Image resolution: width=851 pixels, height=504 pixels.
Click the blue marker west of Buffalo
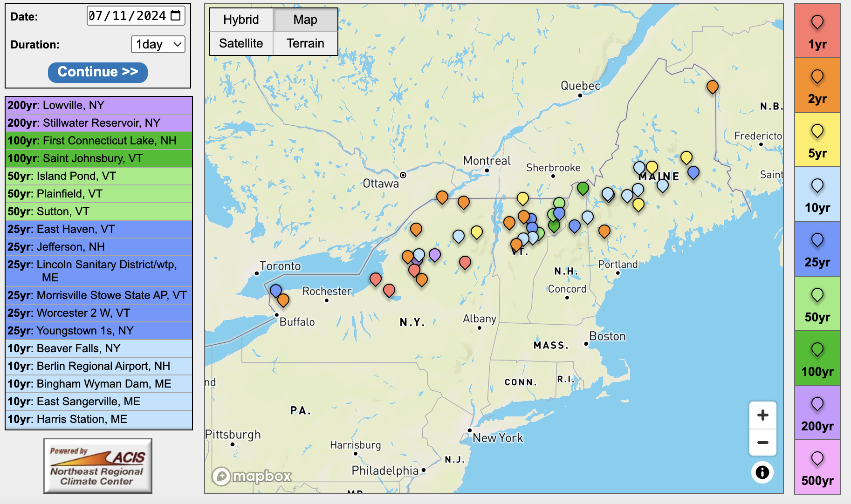tap(276, 290)
